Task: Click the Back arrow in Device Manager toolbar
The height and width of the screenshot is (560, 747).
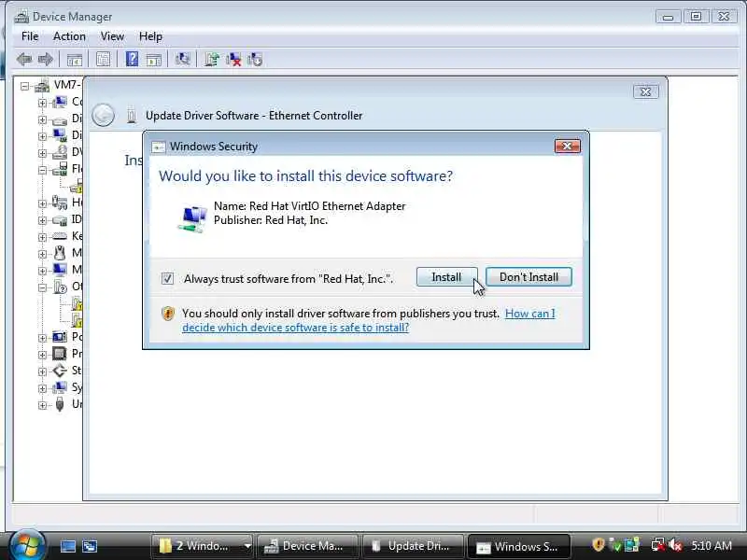Action: click(24, 60)
